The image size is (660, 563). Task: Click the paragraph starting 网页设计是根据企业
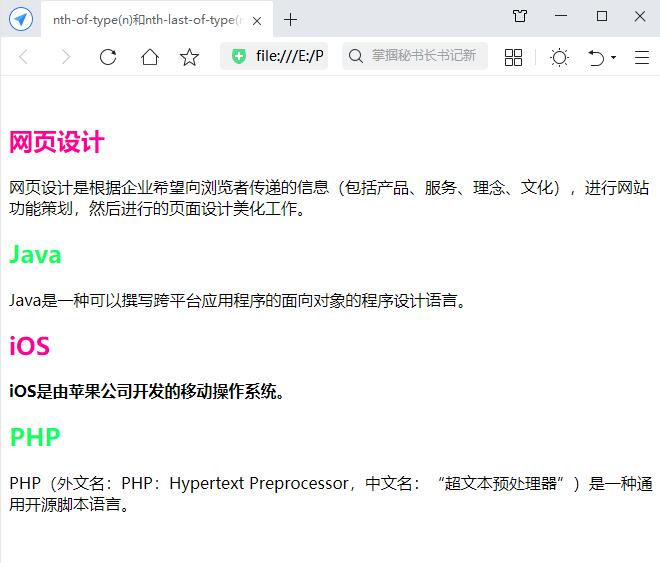pos(329,198)
